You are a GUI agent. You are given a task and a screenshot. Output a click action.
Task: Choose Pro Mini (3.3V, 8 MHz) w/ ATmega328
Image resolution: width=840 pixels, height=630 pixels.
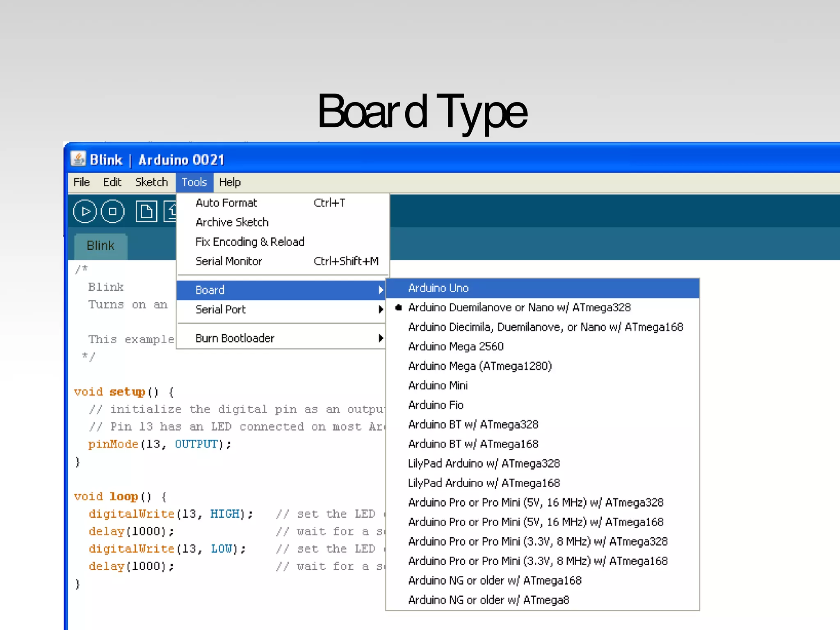tap(543, 541)
